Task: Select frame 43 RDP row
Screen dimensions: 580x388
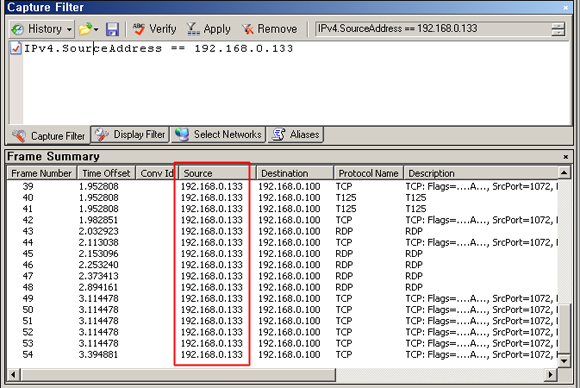Action: (282, 231)
